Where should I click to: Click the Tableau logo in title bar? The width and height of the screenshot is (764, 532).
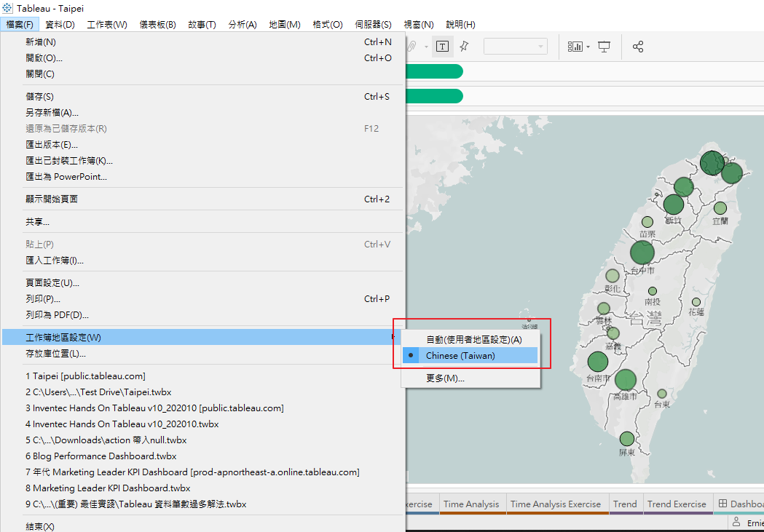tap(7, 8)
